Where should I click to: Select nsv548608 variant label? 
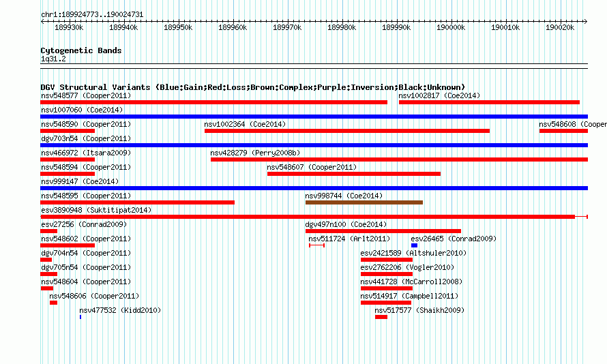tap(573, 124)
